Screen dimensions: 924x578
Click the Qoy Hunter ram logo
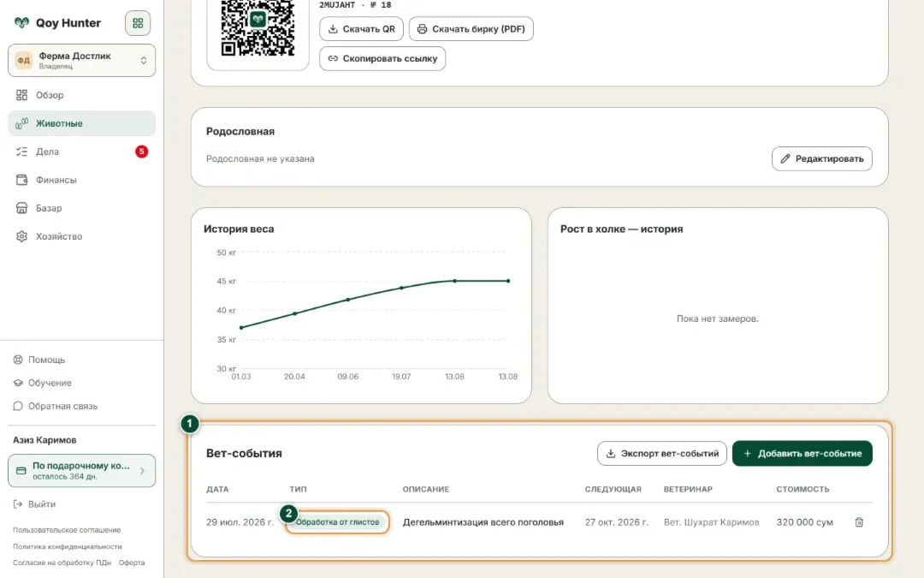coord(21,23)
